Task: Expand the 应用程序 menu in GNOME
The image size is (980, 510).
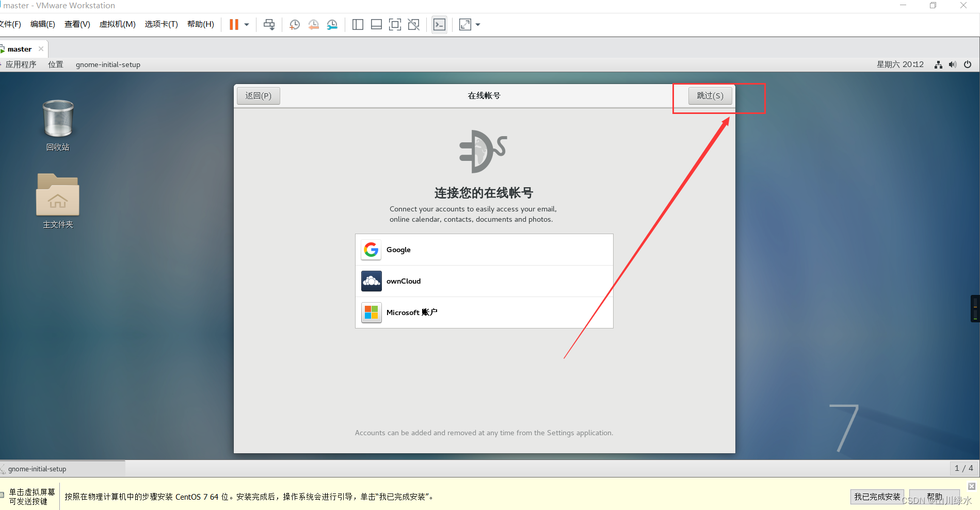Action: [x=21, y=64]
